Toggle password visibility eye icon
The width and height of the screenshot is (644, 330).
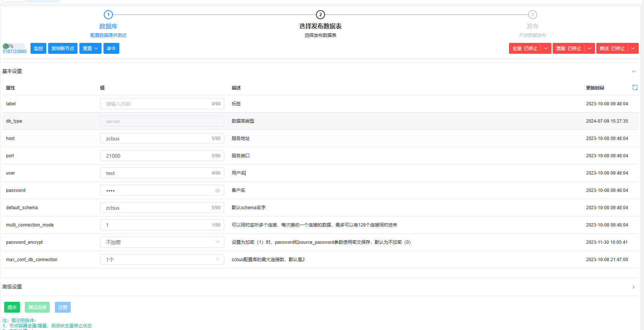(217, 191)
